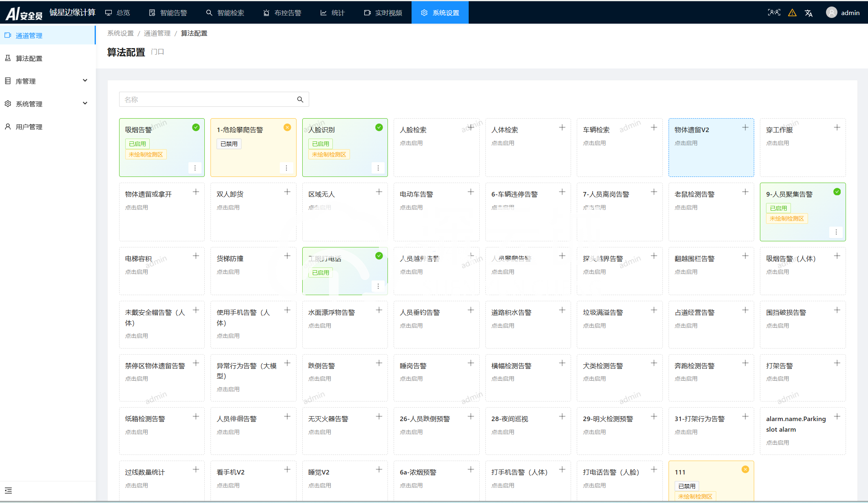Select 用户管理 in the sidebar
868x503 pixels.
point(48,126)
